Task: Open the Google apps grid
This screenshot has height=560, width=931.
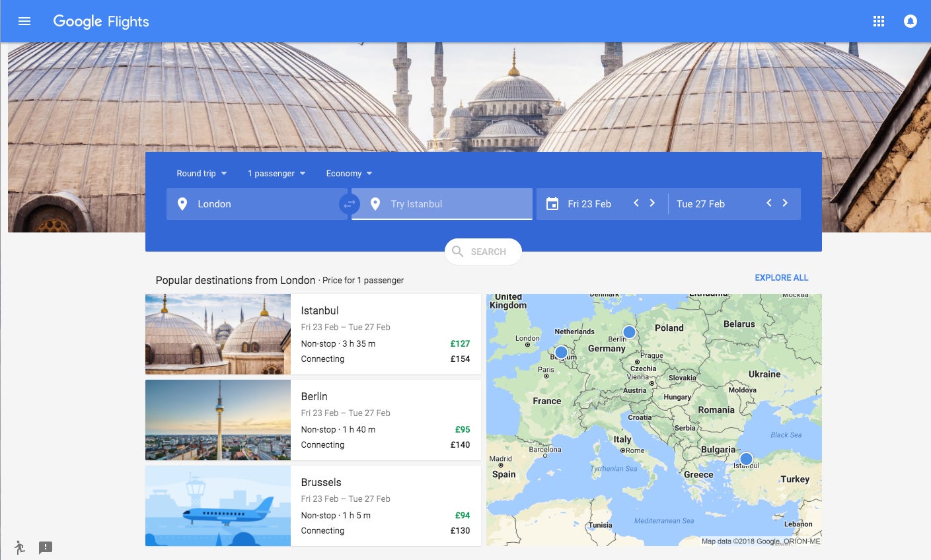Action: coord(879,21)
